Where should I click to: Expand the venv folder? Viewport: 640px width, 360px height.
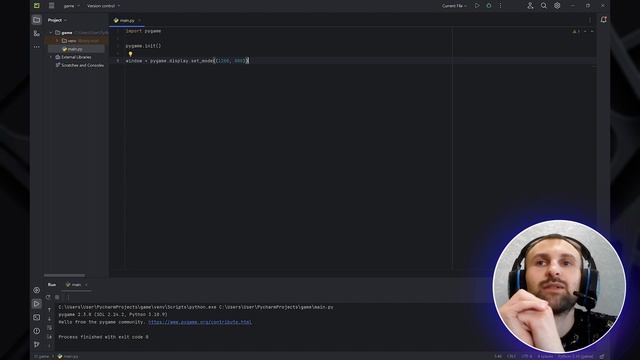pyautogui.click(x=57, y=41)
